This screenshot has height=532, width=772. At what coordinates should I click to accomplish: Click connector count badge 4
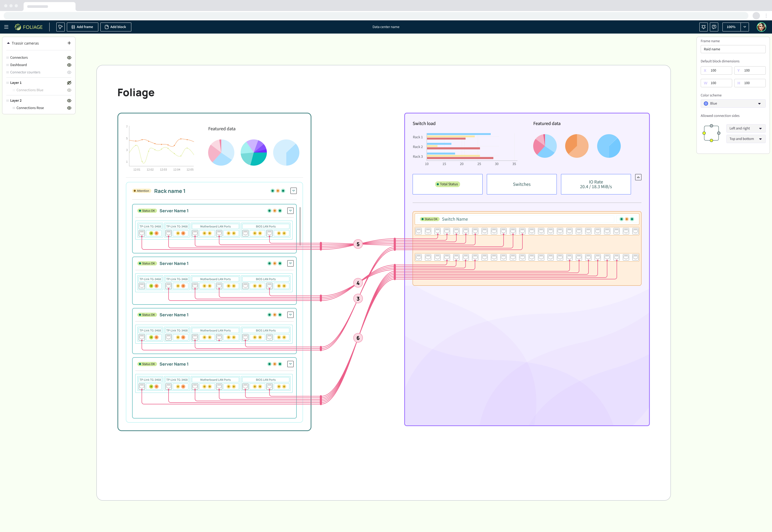(358, 283)
